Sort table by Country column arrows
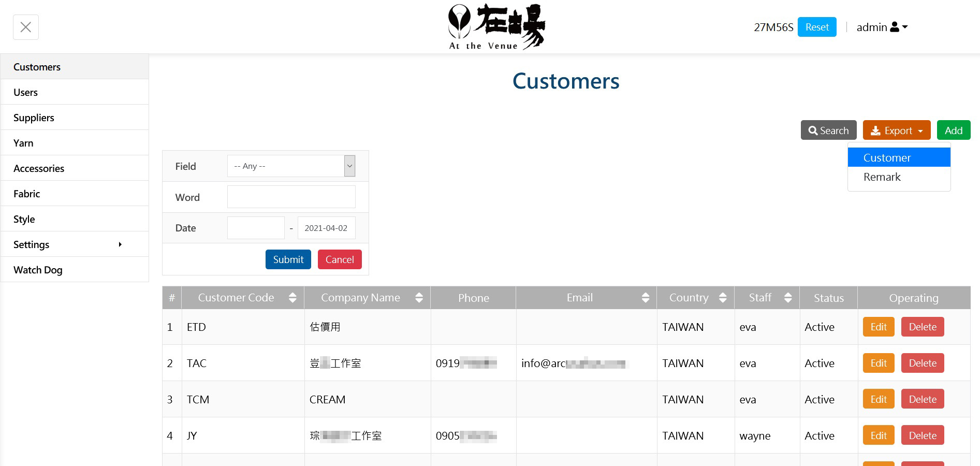 (723, 298)
